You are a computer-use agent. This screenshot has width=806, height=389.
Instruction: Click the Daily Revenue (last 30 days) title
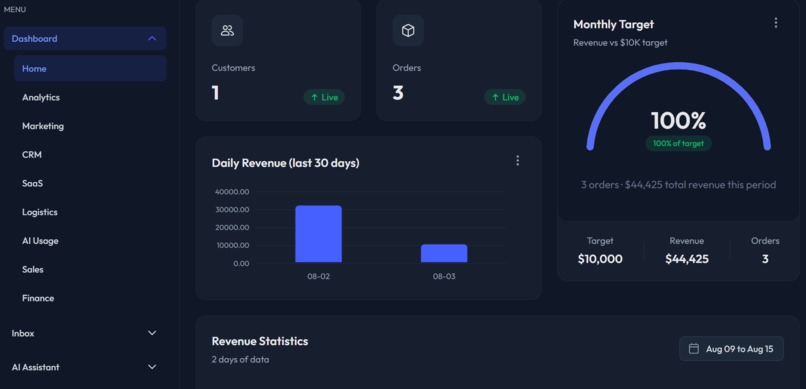(x=286, y=163)
